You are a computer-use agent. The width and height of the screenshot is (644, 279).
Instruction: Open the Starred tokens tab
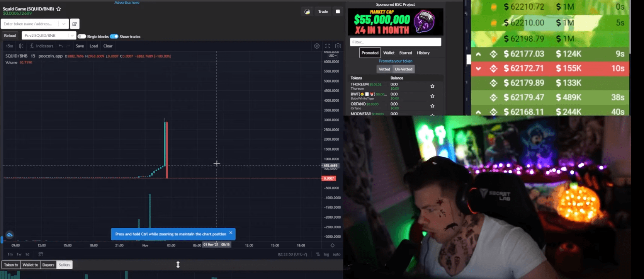pyautogui.click(x=406, y=53)
